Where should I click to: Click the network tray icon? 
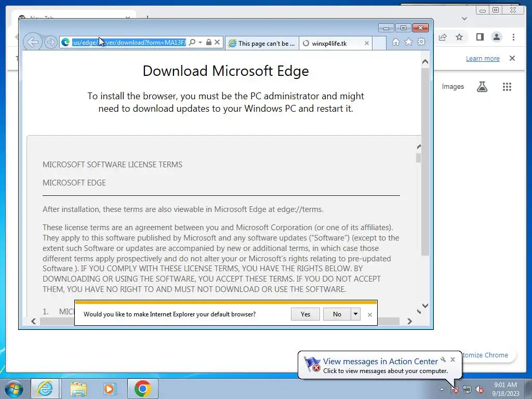[467, 390]
